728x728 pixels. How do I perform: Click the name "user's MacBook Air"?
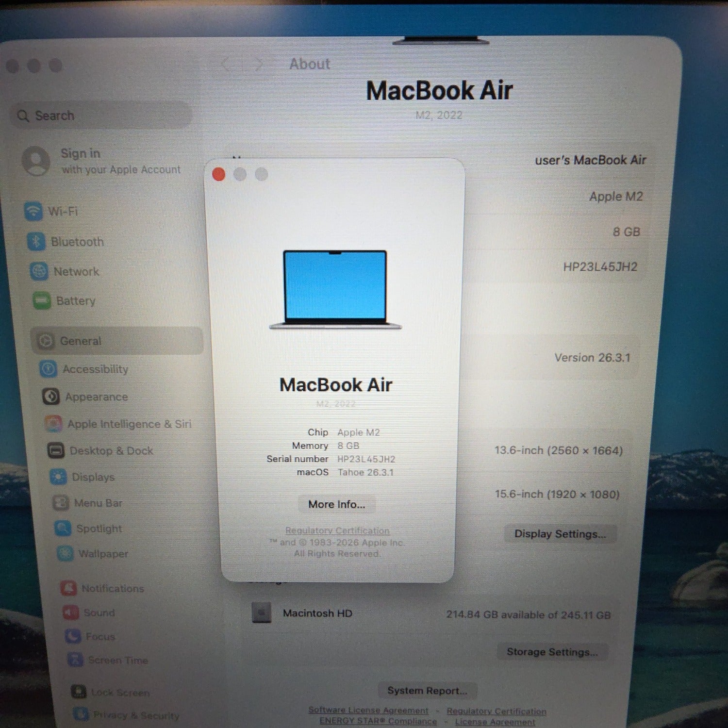click(x=591, y=160)
